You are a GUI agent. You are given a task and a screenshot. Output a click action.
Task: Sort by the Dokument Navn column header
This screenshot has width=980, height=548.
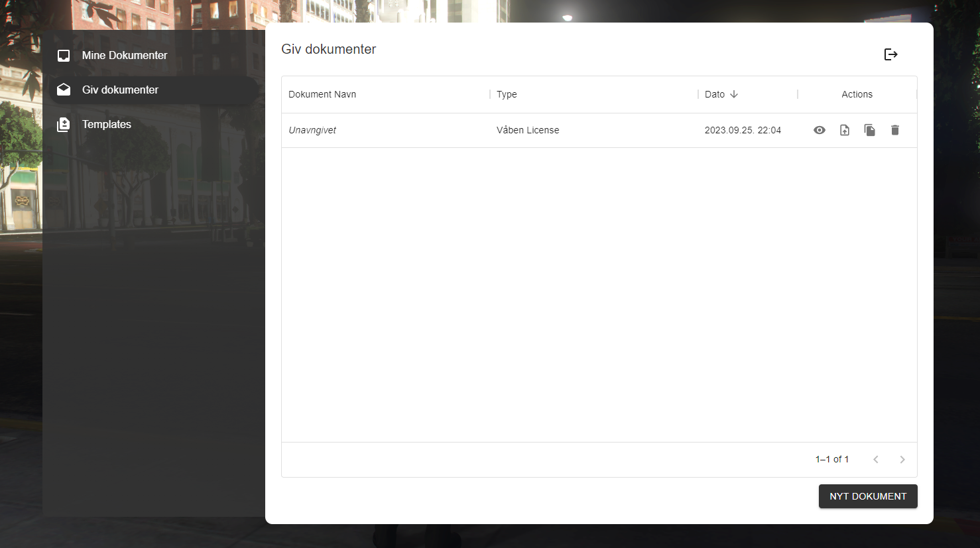click(322, 94)
